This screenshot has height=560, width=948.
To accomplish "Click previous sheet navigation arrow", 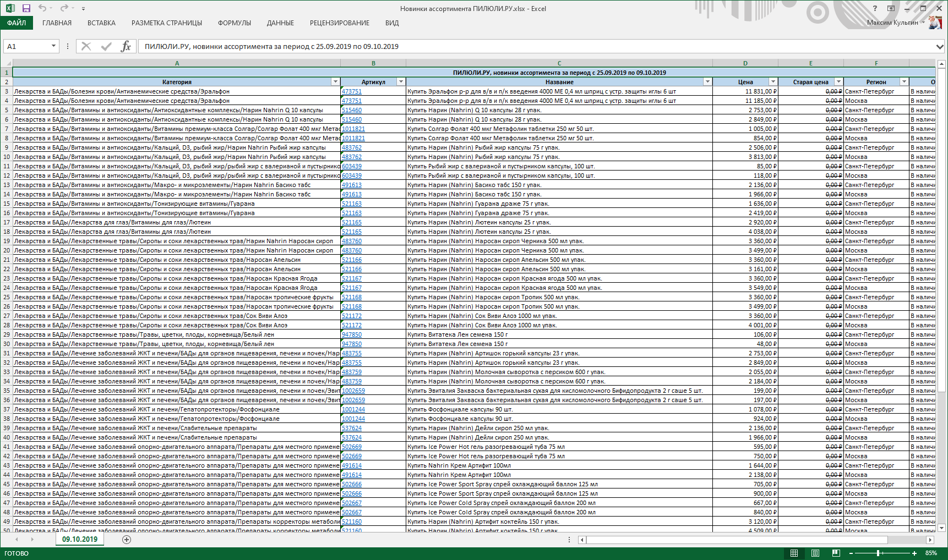I will click(x=17, y=540).
